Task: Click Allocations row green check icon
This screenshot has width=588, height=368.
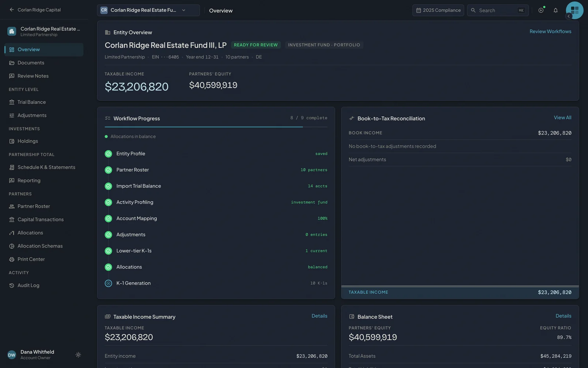Action: pyautogui.click(x=108, y=267)
